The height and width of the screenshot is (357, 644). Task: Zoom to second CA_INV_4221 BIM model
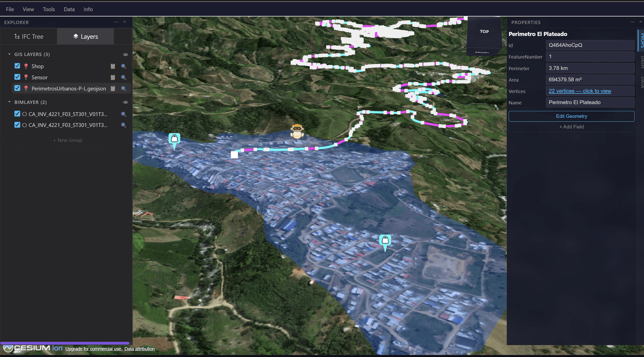(124, 125)
